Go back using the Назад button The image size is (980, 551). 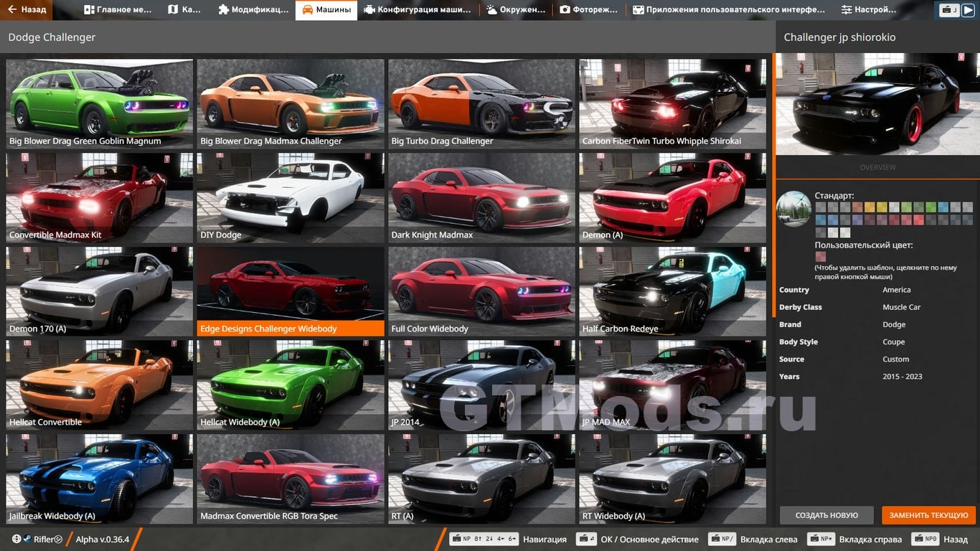click(x=27, y=10)
